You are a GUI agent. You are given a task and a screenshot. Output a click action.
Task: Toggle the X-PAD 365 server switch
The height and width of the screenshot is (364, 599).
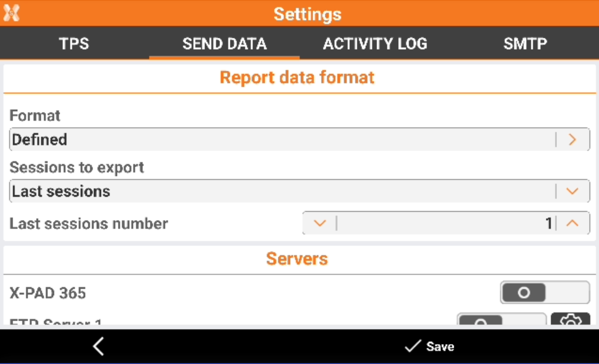545,292
